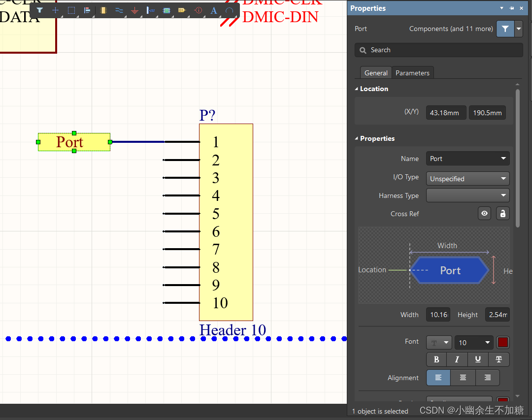Viewport: 532px width, 420px height.
Task: Open the I/O Type dropdown
Action: pyautogui.click(x=467, y=179)
